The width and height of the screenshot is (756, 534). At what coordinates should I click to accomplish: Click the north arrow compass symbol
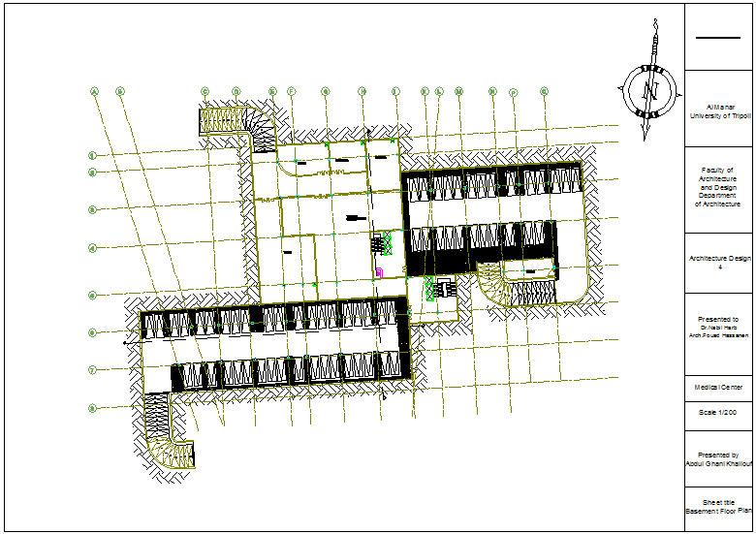pyautogui.click(x=650, y=81)
